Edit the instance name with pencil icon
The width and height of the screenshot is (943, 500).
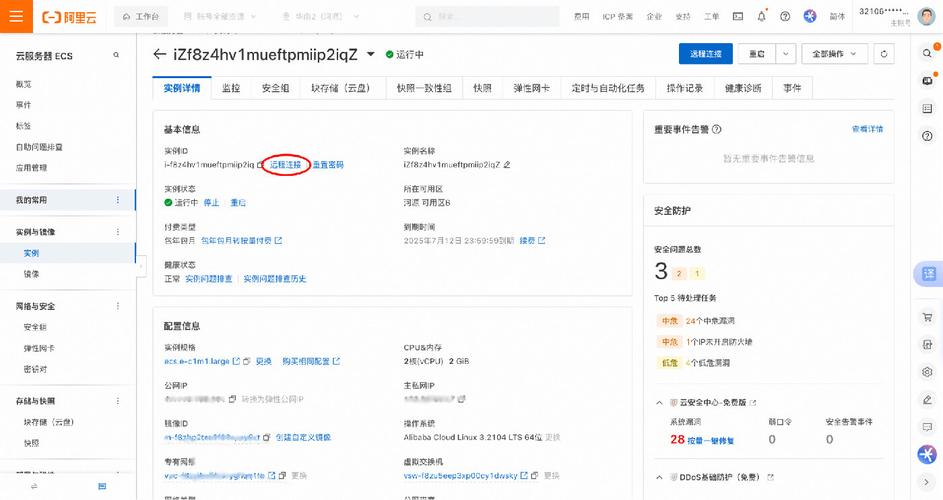[507, 164]
